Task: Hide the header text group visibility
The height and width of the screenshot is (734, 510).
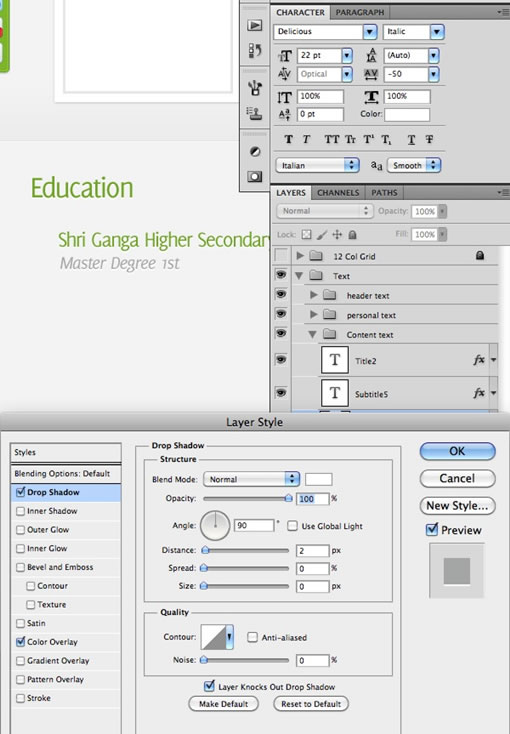Action: click(281, 294)
